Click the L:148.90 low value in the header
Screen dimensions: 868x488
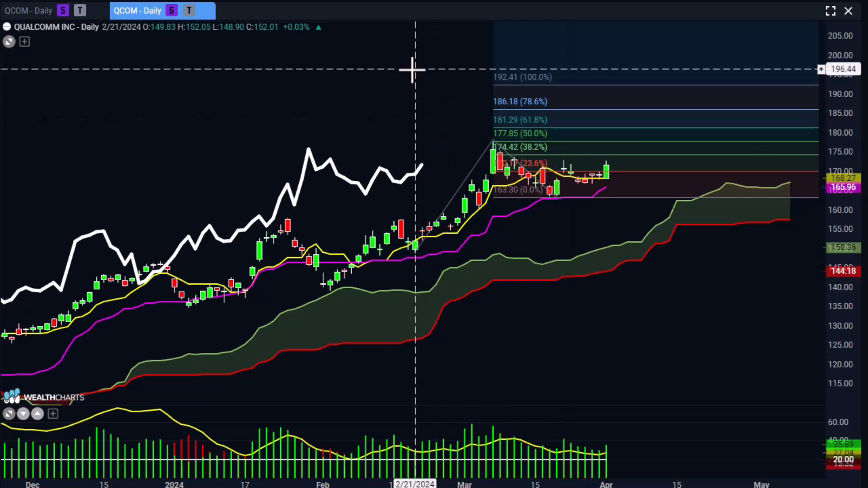pyautogui.click(x=228, y=27)
